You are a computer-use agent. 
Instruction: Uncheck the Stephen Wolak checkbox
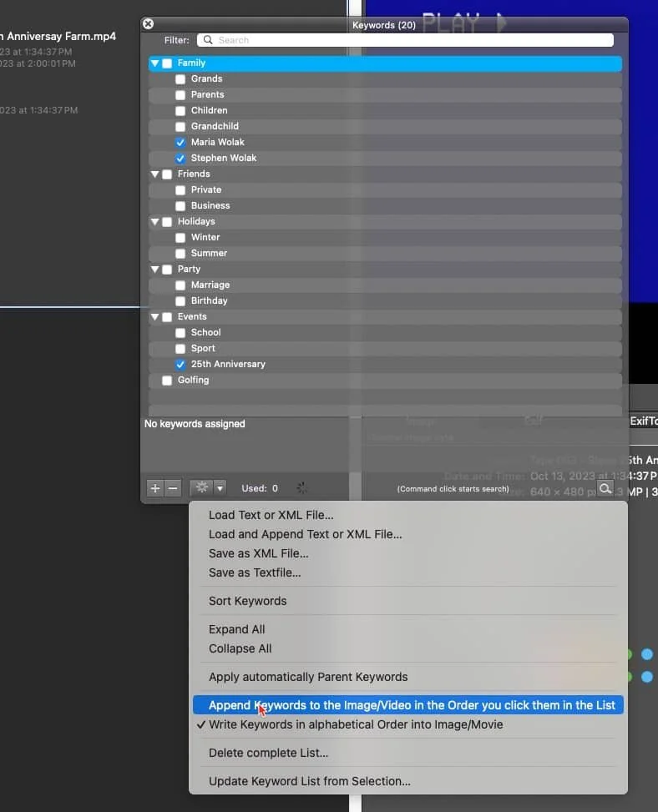pyautogui.click(x=180, y=159)
